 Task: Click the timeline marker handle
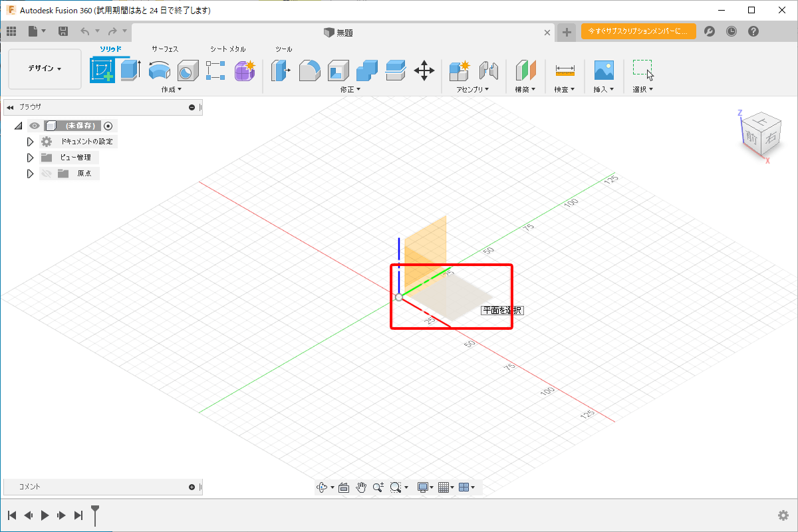click(96, 515)
